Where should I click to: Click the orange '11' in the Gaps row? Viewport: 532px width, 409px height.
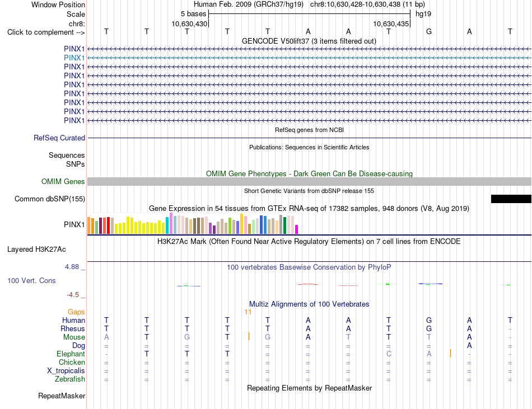click(248, 312)
